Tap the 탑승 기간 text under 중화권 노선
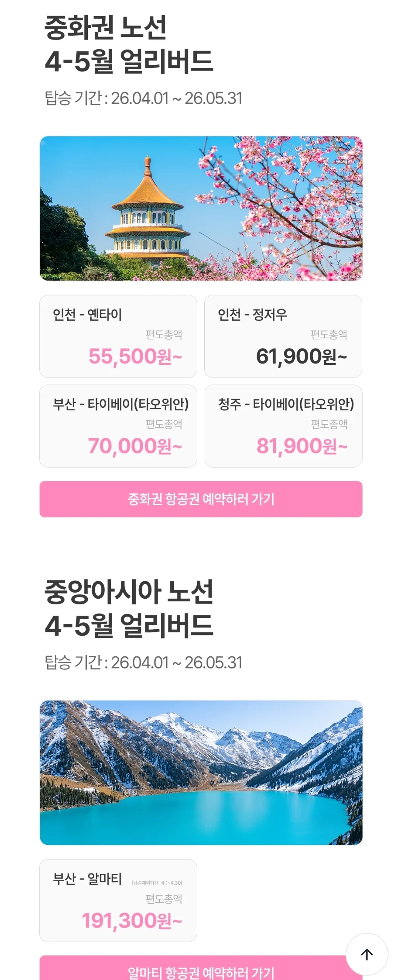 (x=143, y=98)
